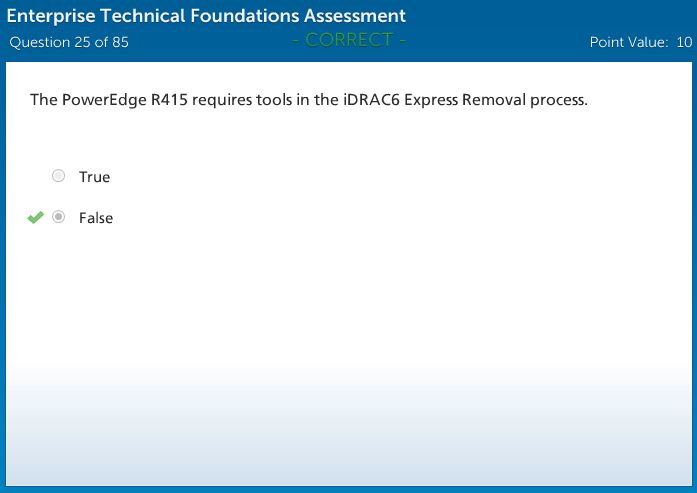This screenshot has height=493, width=697.
Task: Click the word "tools" in the question
Action: pyautogui.click(x=293, y=100)
